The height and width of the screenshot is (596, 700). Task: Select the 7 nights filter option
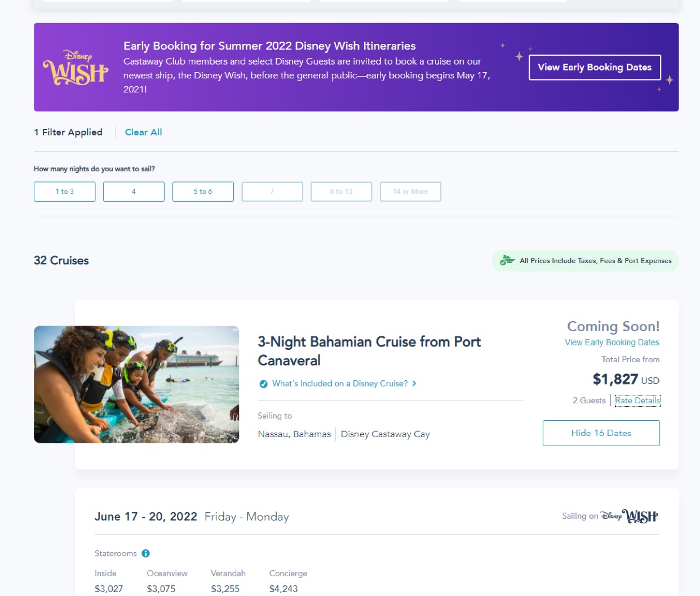pyautogui.click(x=272, y=192)
